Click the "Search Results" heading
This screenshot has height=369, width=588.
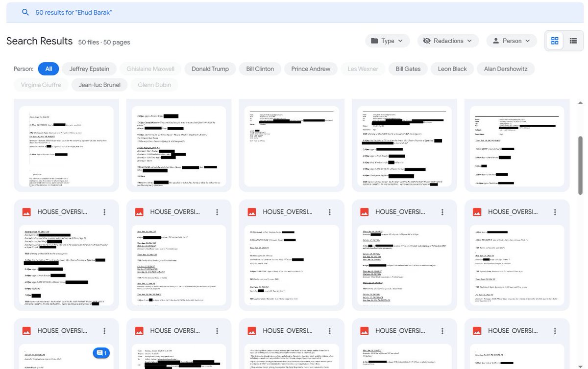click(40, 41)
